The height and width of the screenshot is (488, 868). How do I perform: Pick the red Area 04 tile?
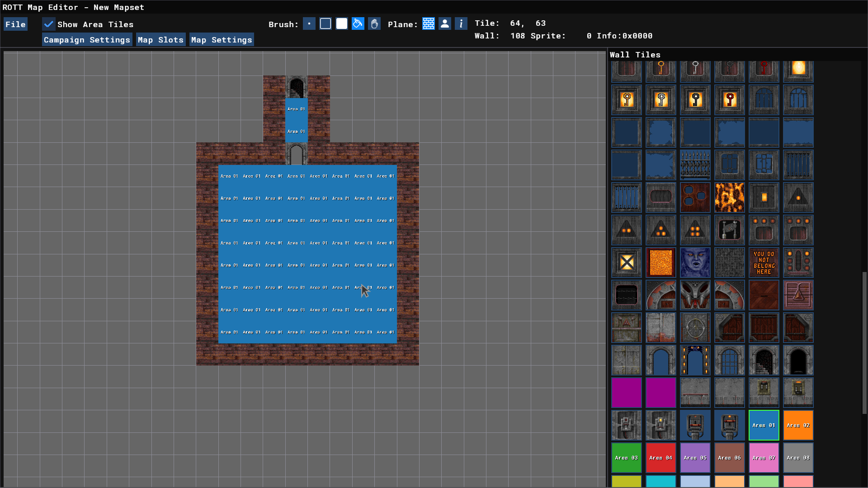(660, 458)
